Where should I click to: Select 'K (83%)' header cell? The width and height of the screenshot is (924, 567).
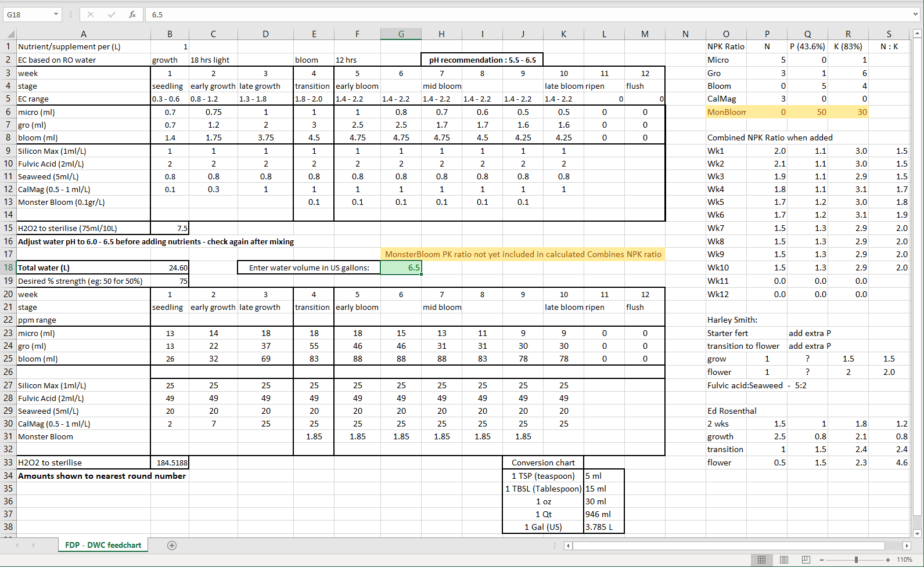(x=848, y=46)
